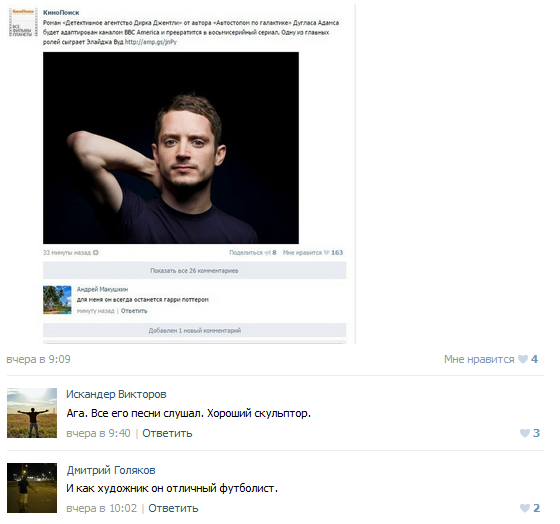
Task: Select the heart icon next to 4
Action: click(523, 359)
